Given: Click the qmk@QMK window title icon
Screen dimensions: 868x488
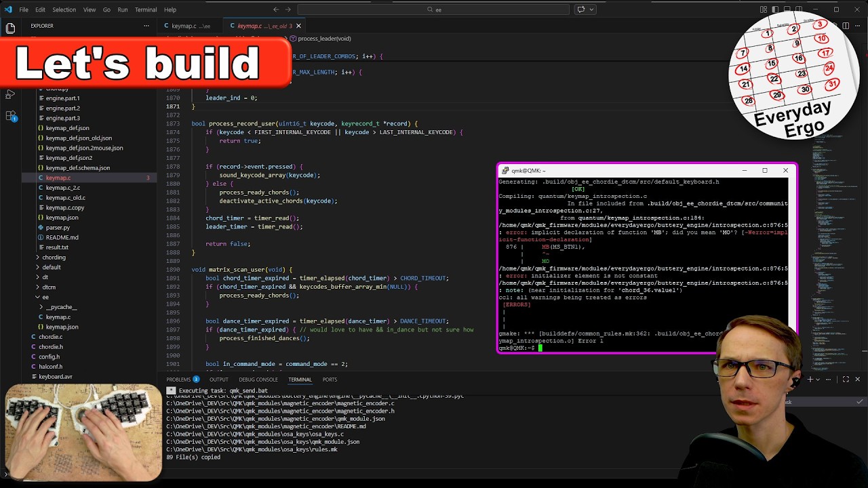Looking at the screenshot, I should (x=505, y=171).
